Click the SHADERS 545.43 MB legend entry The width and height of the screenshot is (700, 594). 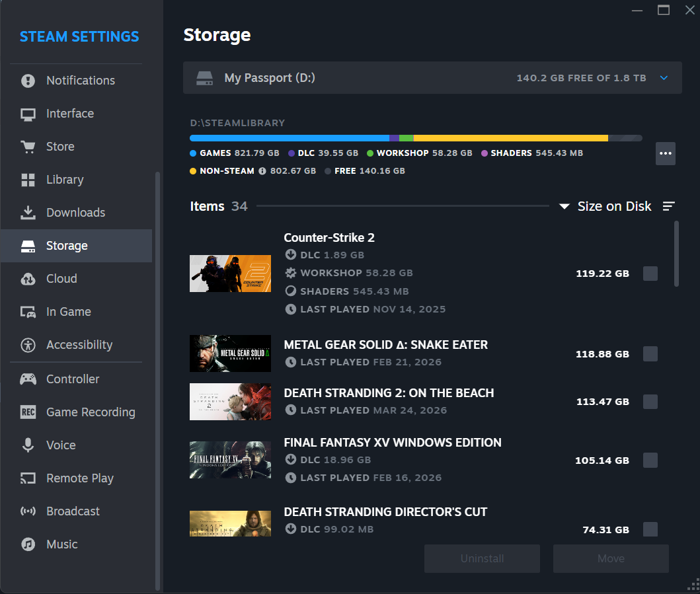coord(532,153)
